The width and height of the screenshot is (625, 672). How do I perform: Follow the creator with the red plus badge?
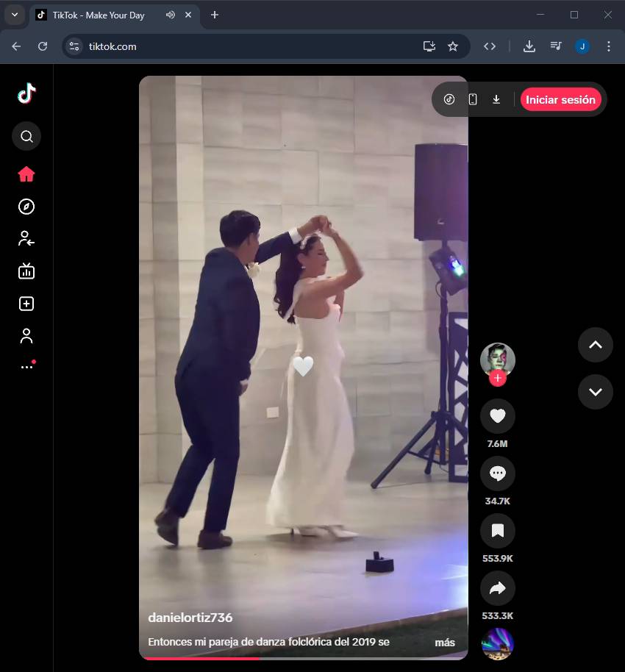point(498,379)
